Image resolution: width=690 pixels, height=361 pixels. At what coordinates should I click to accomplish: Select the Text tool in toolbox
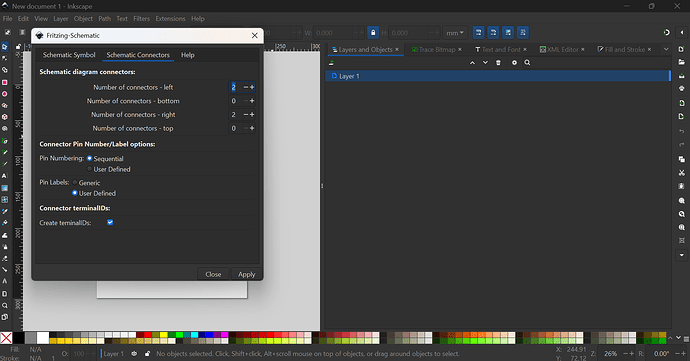4,176
